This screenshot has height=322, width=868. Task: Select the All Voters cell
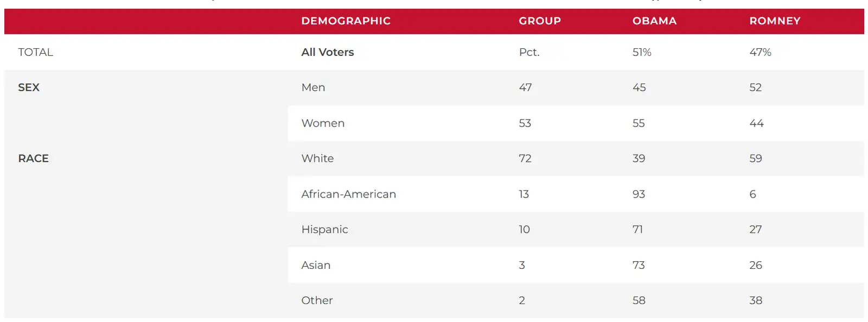pyautogui.click(x=328, y=52)
